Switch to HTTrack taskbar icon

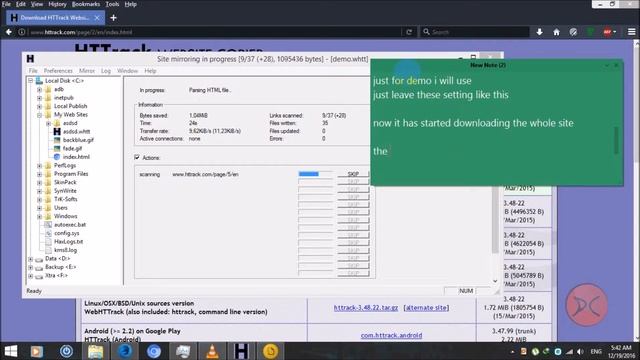[x=241, y=351]
